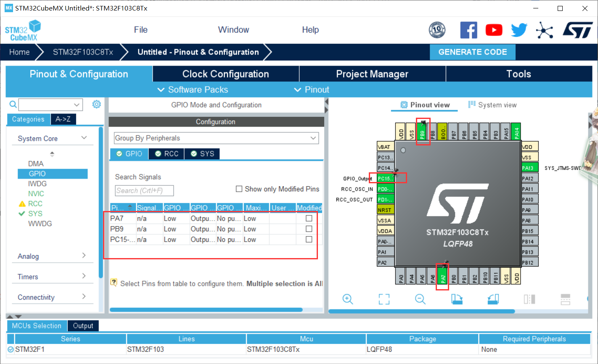The height and width of the screenshot is (364, 598).
Task: Click the Search Signals input field
Action: (144, 190)
